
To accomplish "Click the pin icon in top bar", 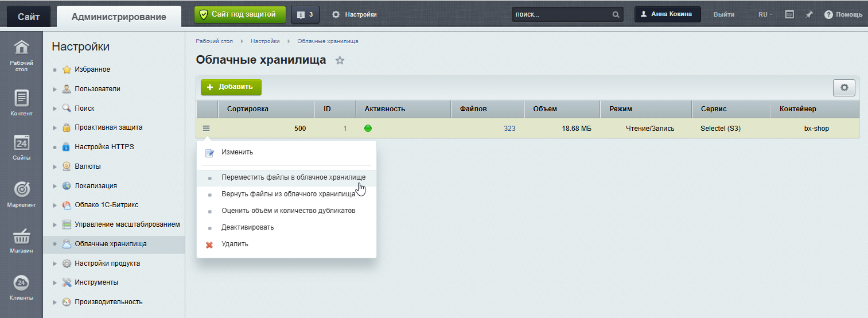I will (x=809, y=14).
